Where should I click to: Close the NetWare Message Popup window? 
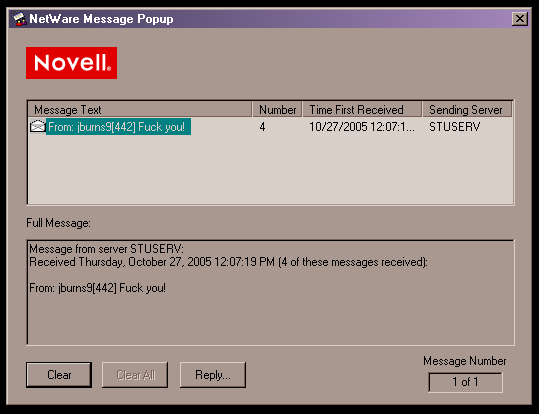[519, 19]
